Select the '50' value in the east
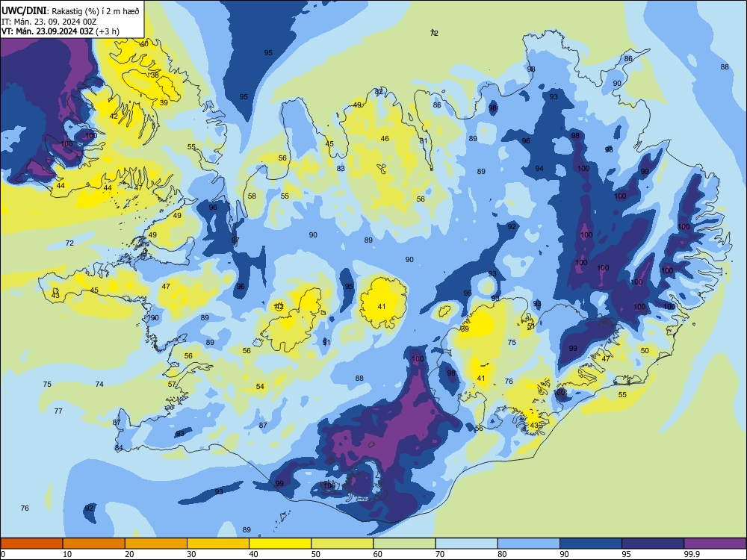The height and width of the screenshot is (560, 747). [645, 350]
